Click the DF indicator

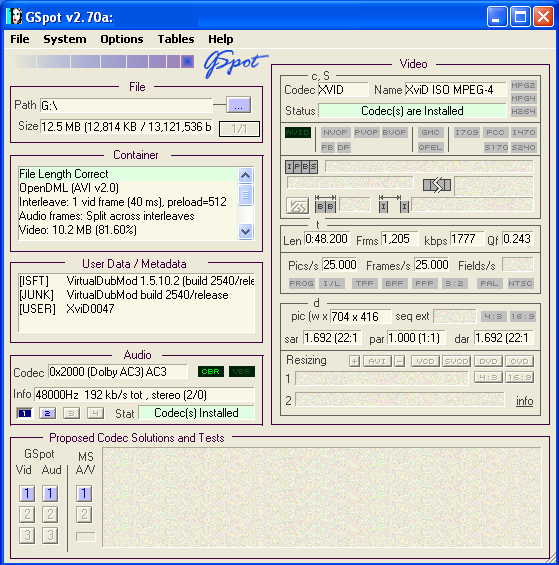coord(343,147)
